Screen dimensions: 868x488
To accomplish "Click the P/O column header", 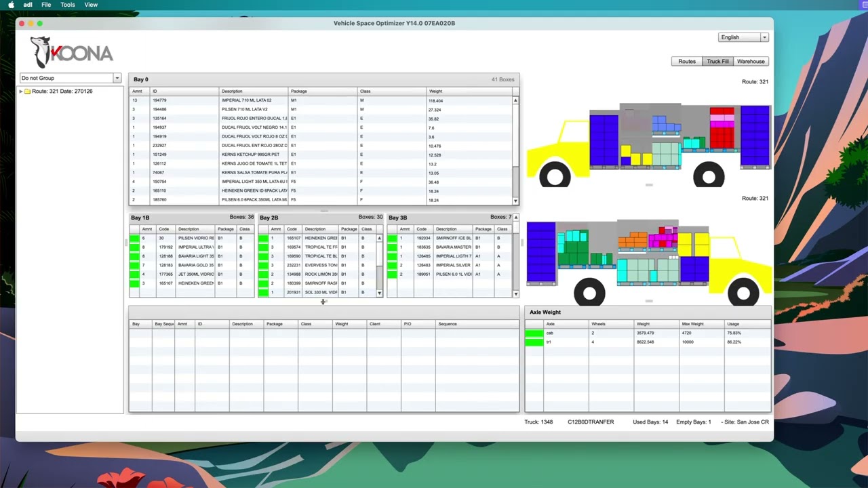I will coord(418,324).
